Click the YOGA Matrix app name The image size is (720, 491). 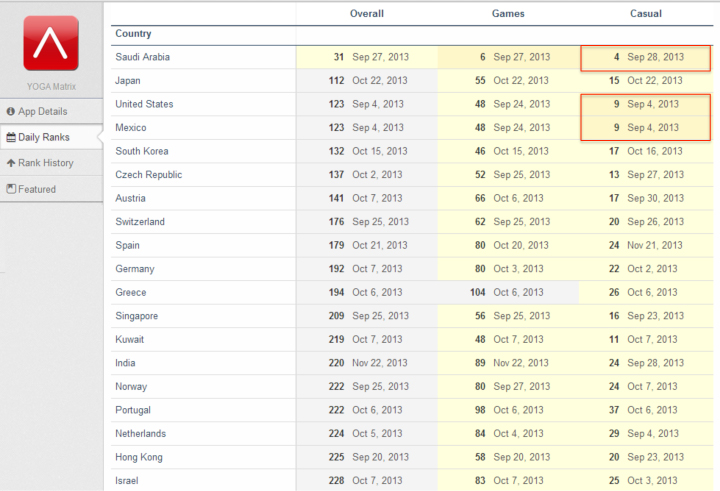pos(51,86)
